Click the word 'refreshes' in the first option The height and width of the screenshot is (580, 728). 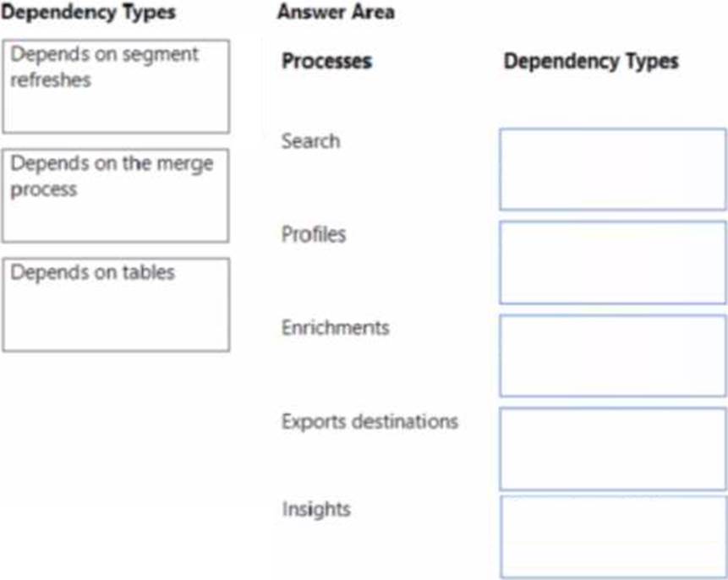click(x=51, y=79)
